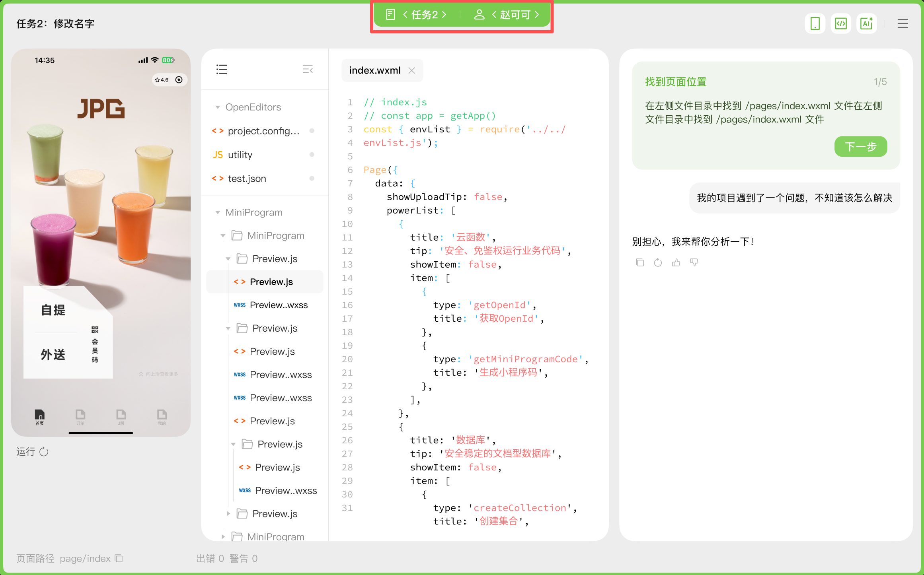Screen dimensions: 924x575
Task: Click the file list icon above the tree
Action: [x=222, y=69]
